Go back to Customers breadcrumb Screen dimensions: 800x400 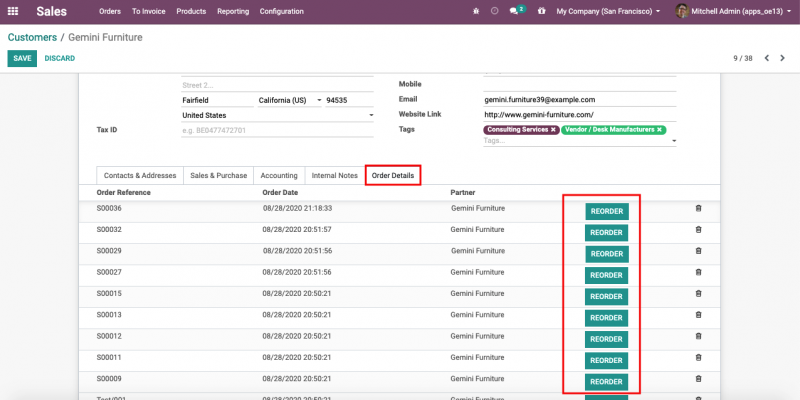[32, 37]
